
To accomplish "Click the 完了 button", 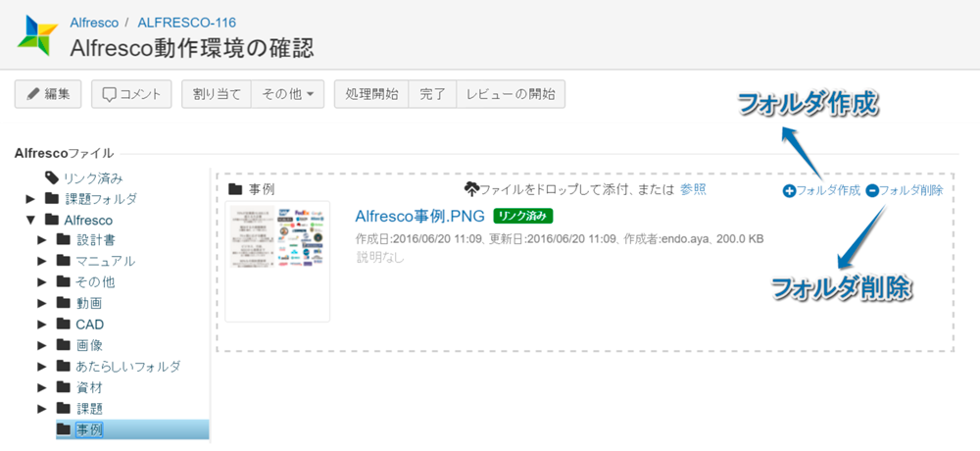I will click(x=432, y=94).
